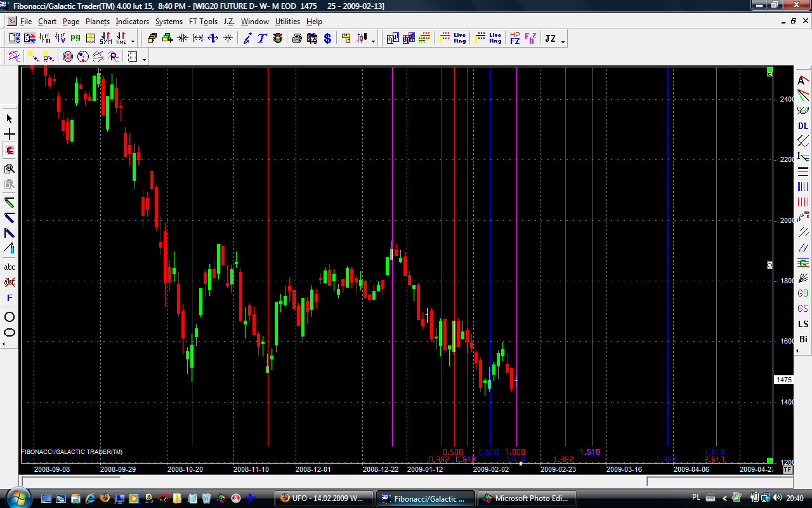Expand dropdown arrow after TIME icon
Image resolution: width=812 pixels, height=508 pixels.
tap(133, 41)
